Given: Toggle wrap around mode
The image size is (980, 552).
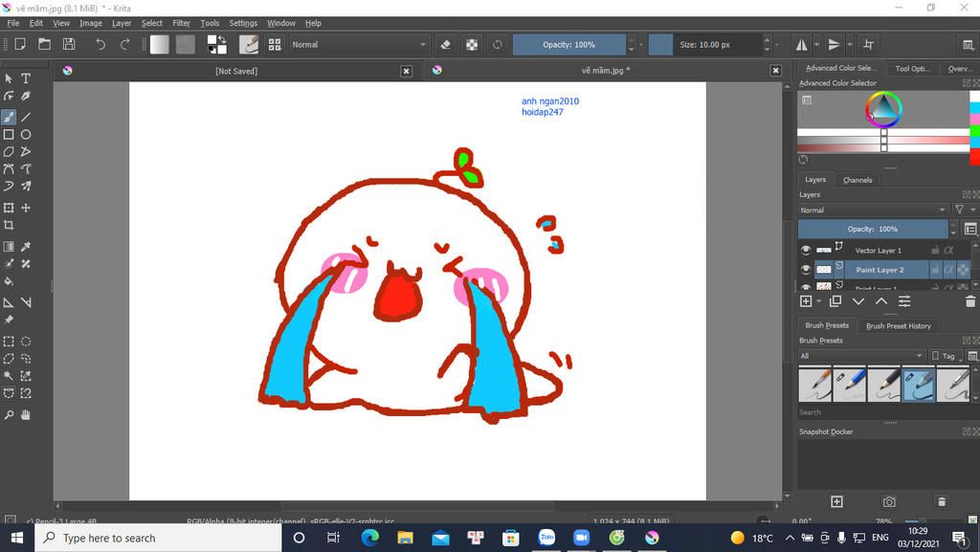Looking at the screenshot, I should (x=868, y=44).
